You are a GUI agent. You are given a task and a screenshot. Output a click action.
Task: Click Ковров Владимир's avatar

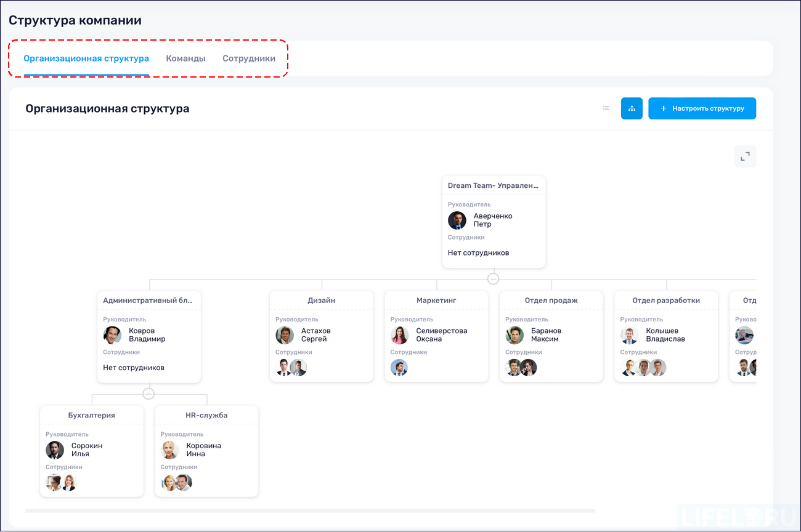coord(112,335)
